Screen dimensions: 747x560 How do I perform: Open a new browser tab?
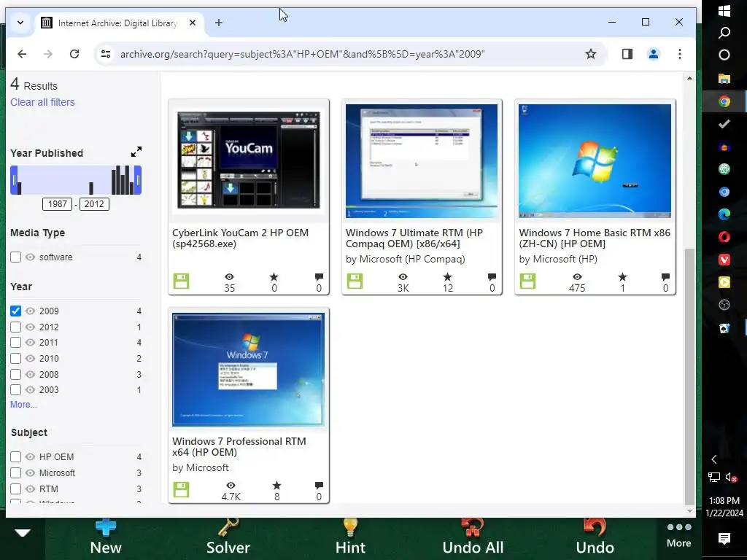click(x=219, y=23)
